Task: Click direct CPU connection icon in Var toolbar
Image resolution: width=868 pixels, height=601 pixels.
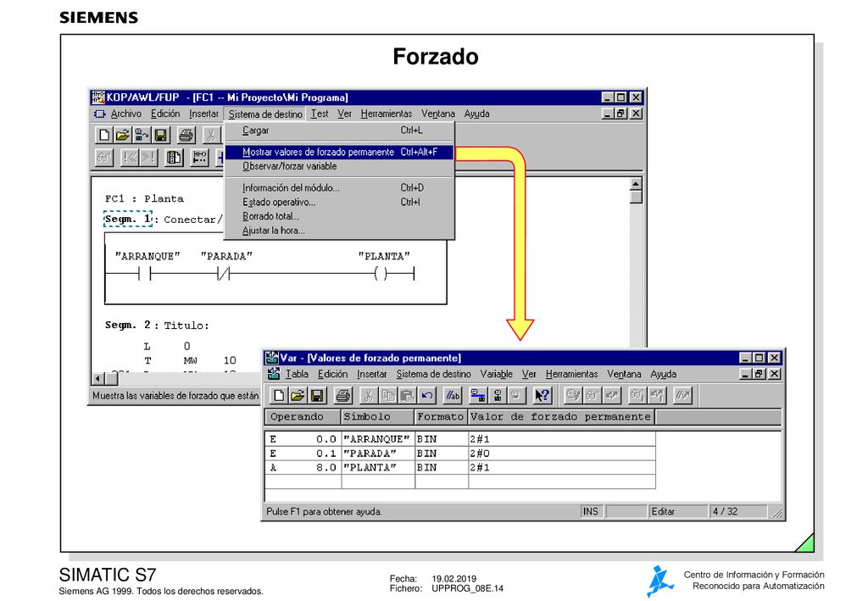Action: coord(497,395)
